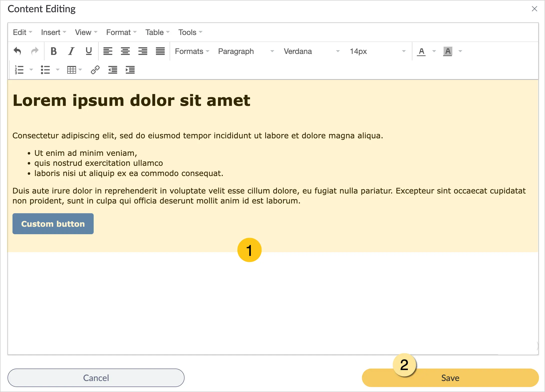Click the bullet 'quis nostrud exercitation ullamco'

(x=99, y=163)
